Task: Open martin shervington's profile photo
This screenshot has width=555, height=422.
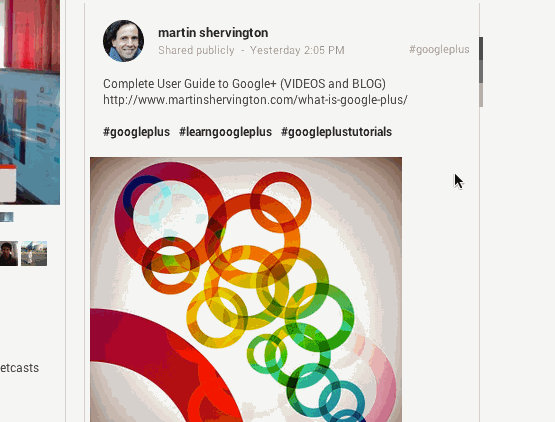Action: 123,41
